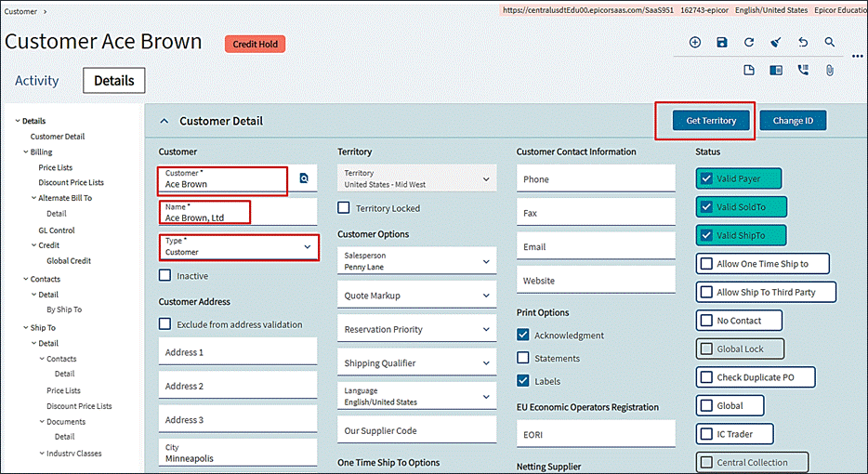Uncheck the Labels print option
Image resolution: width=868 pixels, height=474 pixels.
tap(523, 380)
